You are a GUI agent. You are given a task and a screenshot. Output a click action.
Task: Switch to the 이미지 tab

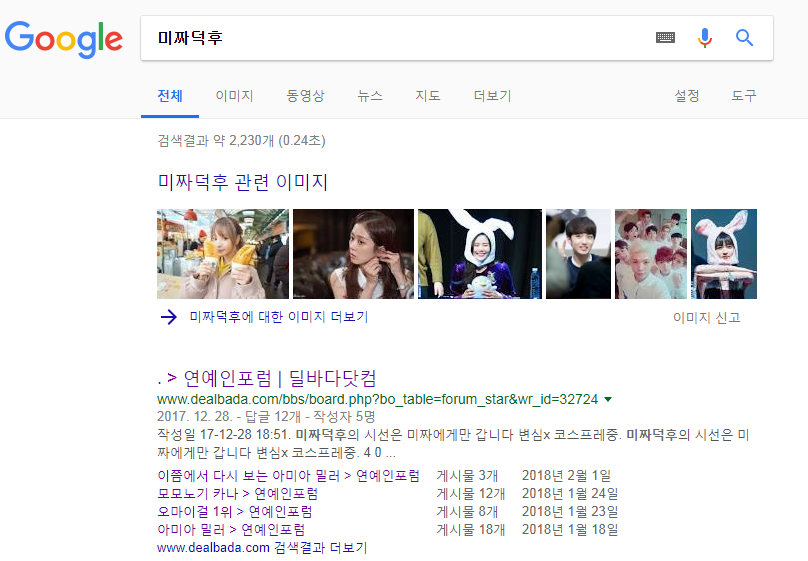coord(234,96)
